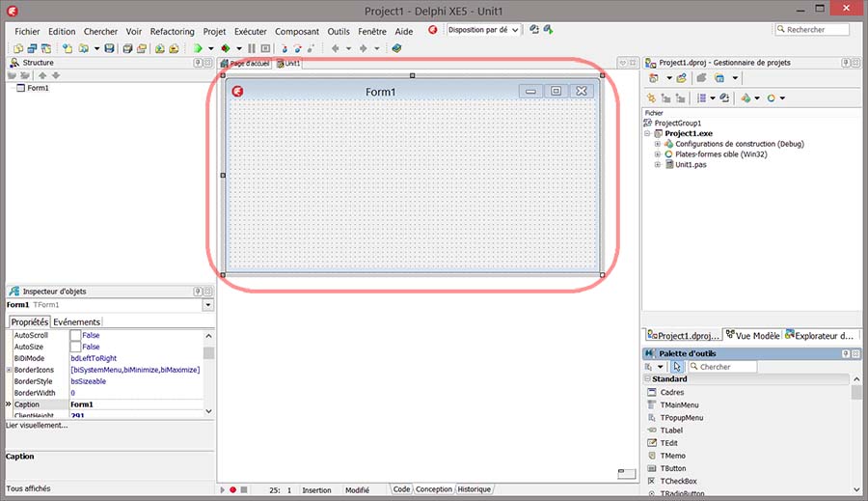
Task: Click the Step over debugger icon
Action: pyautogui.click(x=297, y=48)
